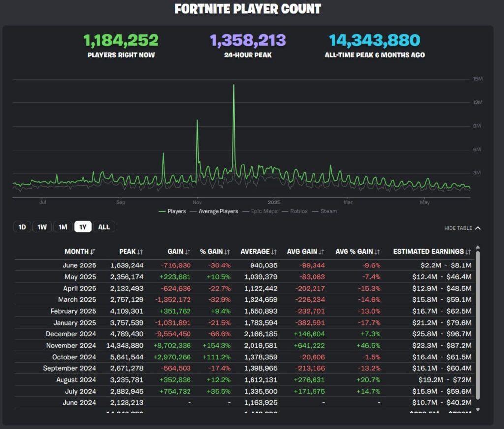Select the February 2025 row label
504x429 pixels.
pos(73,311)
